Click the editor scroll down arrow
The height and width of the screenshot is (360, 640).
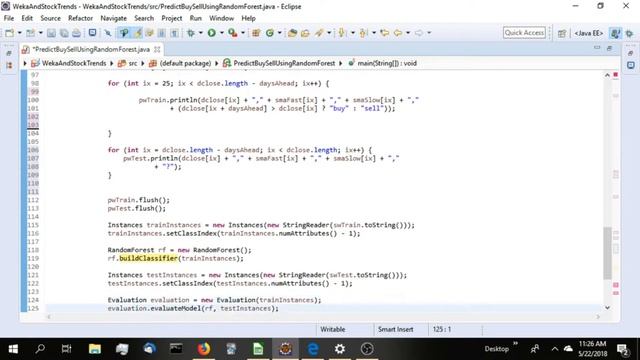607,307
